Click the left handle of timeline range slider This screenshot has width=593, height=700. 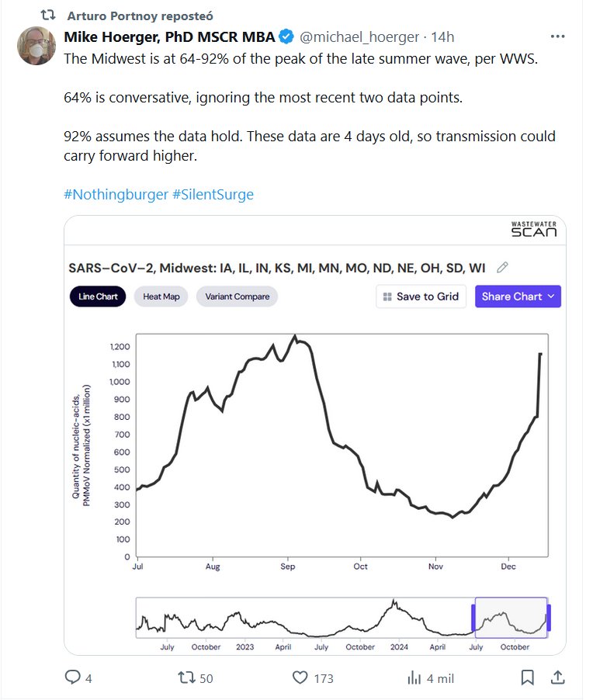473,618
